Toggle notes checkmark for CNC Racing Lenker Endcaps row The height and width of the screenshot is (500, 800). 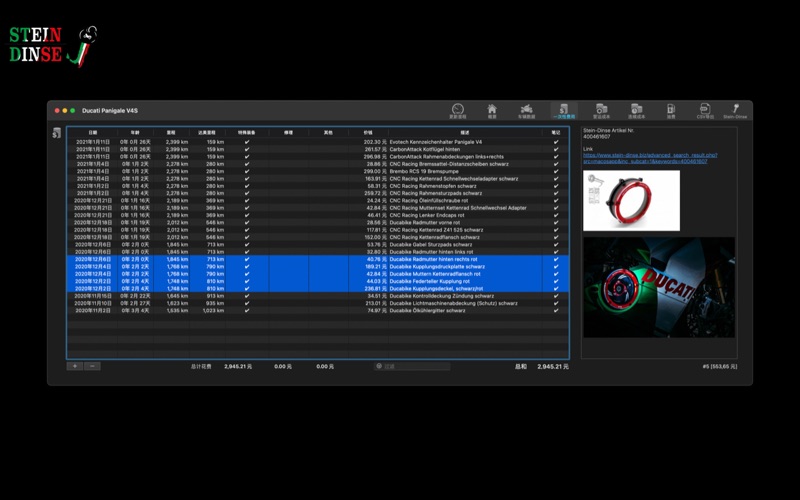pos(556,215)
